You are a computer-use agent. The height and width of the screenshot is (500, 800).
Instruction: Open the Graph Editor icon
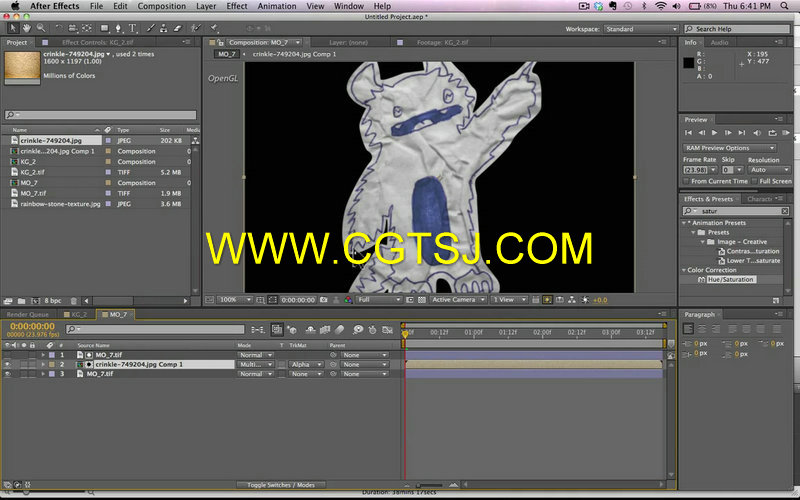(x=387, y=330)
